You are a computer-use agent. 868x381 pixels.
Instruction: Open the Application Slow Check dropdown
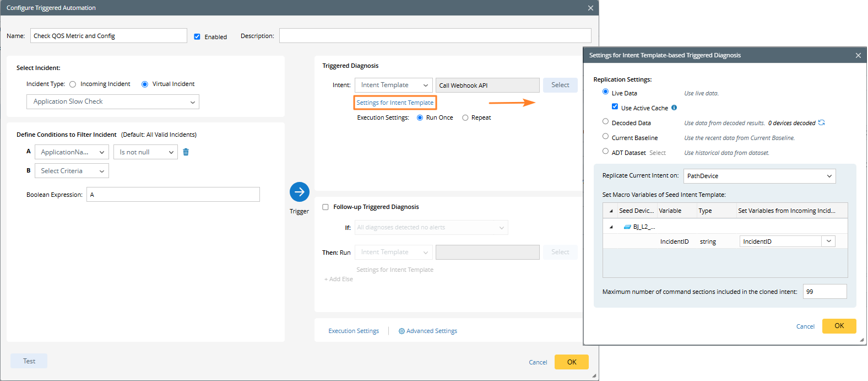coord(113,102)
